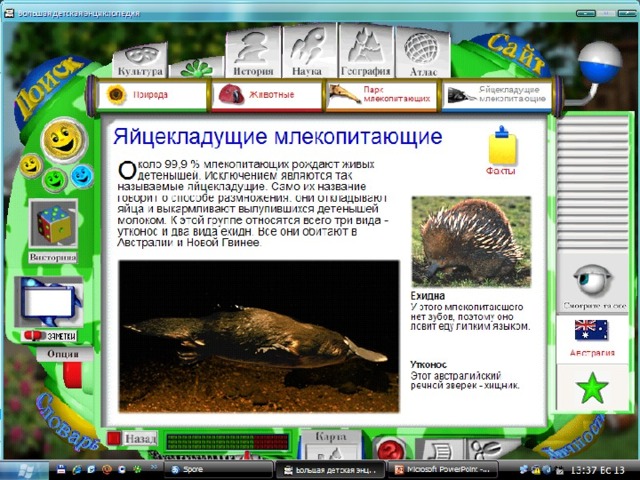Open Парк млекопитающих breadcrumb item
This screenshot has width=640, height=480.
tap(381, 95)
